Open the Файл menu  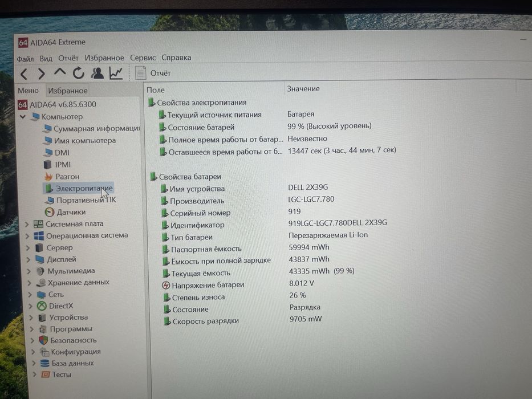(25, 59)
